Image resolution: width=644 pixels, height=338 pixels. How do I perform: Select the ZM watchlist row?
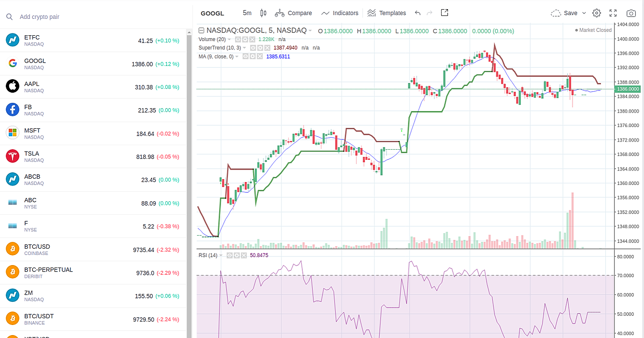click(93, 296)
